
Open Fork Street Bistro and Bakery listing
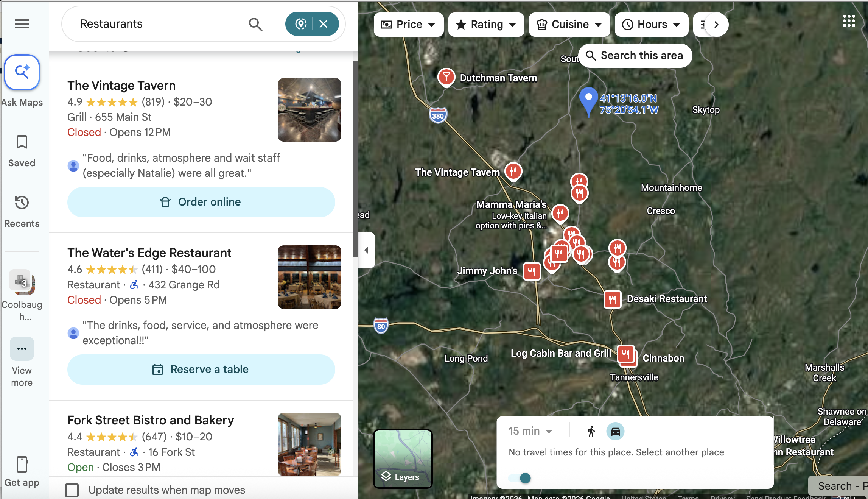tap(151, 420)
